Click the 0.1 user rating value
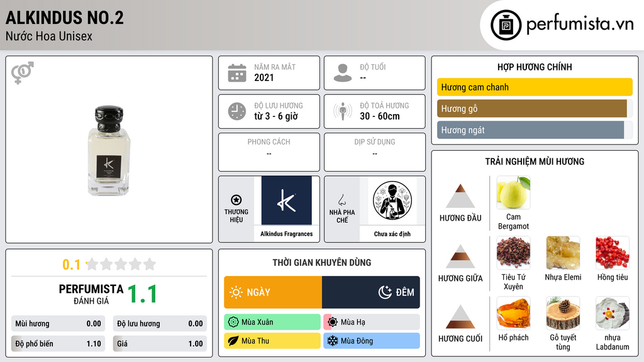The image size is (644, 362). 71,265
